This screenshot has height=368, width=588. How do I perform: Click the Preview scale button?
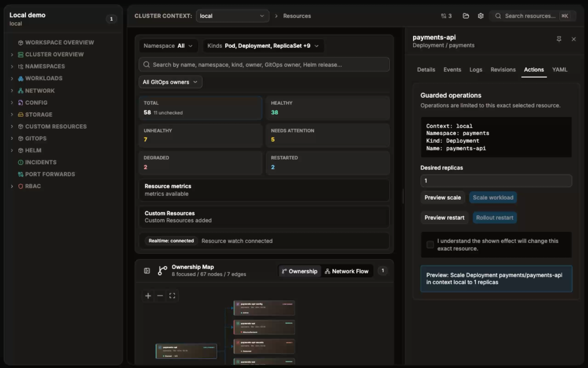coord(442,197)
